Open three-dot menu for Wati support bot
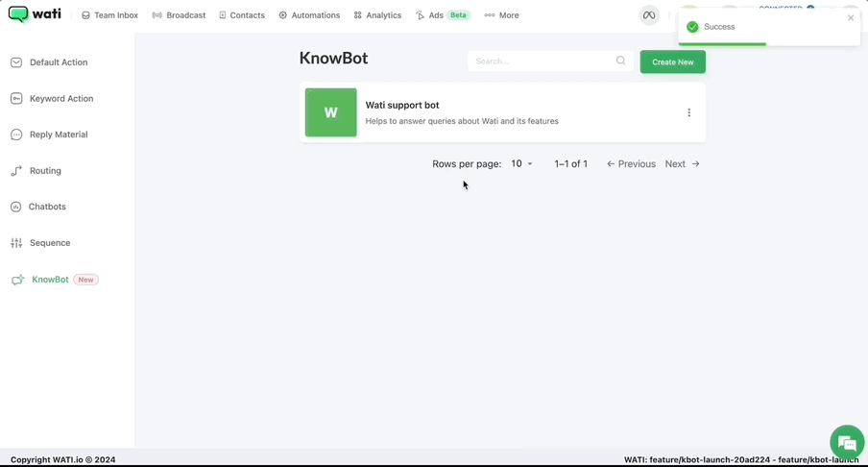Screen dimensions: 868x467 tap(688, 112)
